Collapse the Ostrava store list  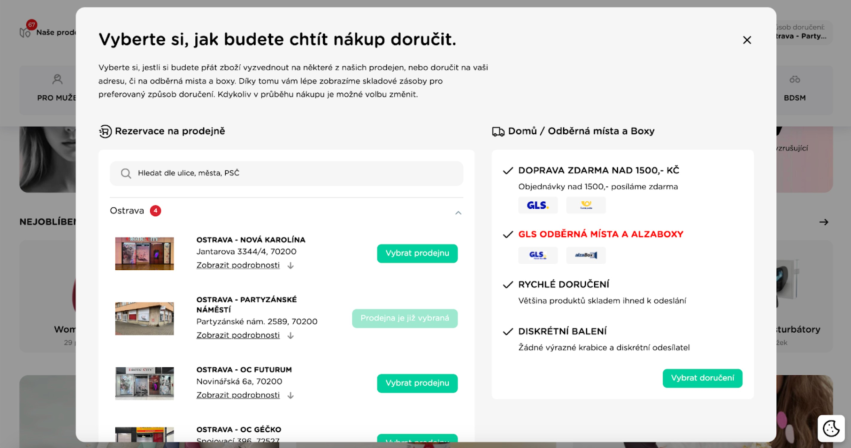point(458,213)
